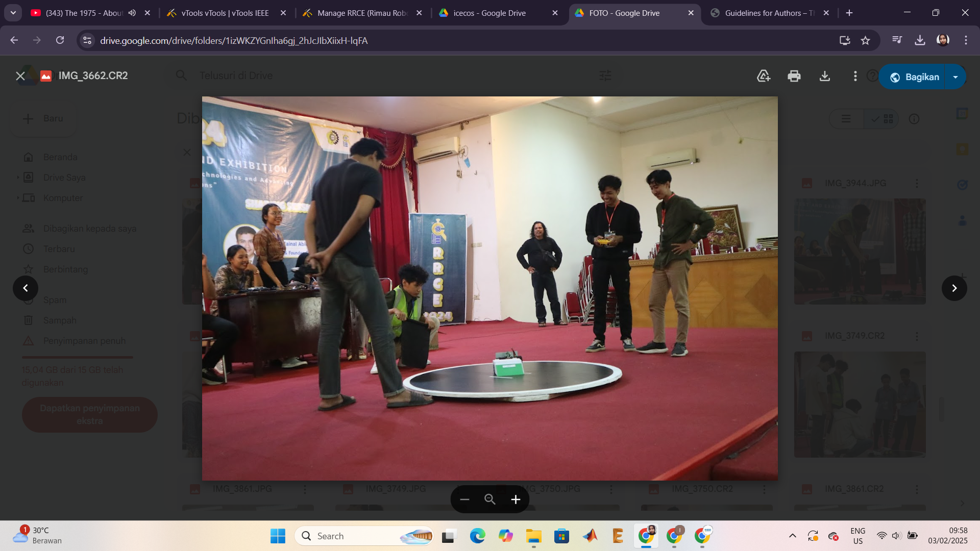Viewport: 980px width, 551px height.
Task: Print the previewed image
Action: 794,76
